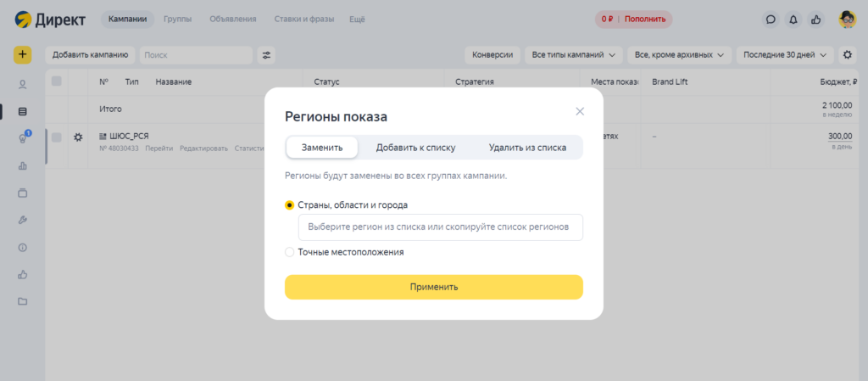Tick the select-all campaigns header checkbox
Viewport: 868px width, 381px height.
tap(57, 81)
